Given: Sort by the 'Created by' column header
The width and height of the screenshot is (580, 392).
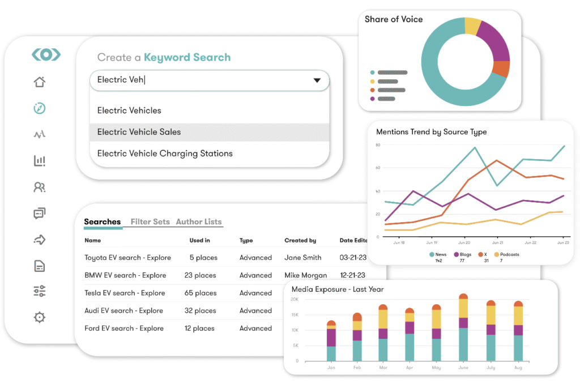Looking at the screenshot, I should point(300,240).
